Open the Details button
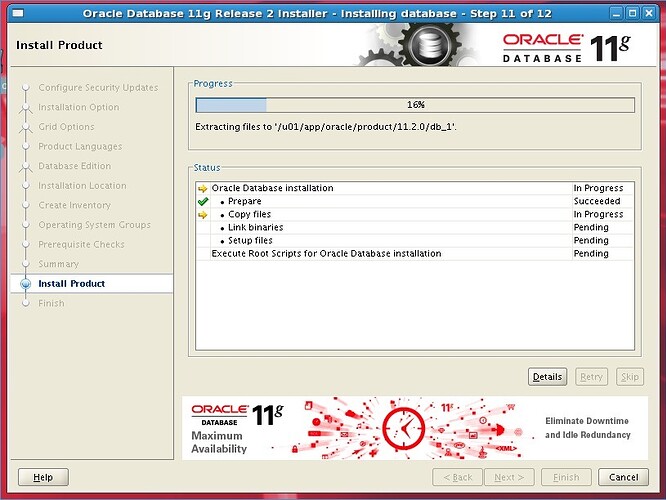The width and height of the screenshot is (666, 500). [547, 377]
